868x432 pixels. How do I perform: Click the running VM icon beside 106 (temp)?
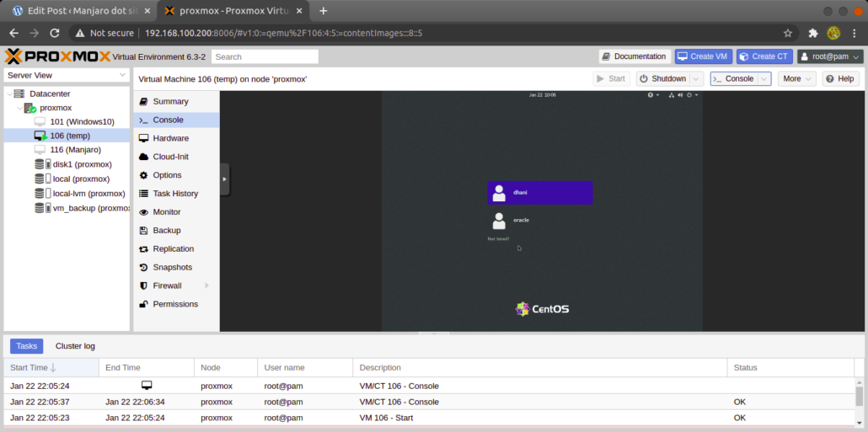[40, 136]
